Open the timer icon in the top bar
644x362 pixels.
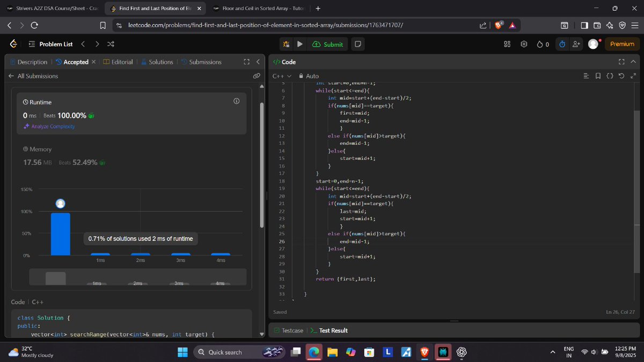coord(561,44)
